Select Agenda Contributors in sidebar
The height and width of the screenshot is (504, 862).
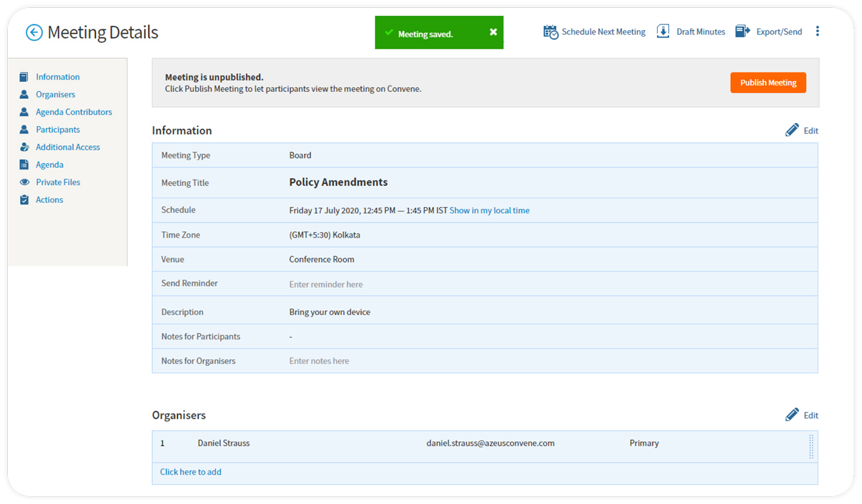[x=74, y=112]
